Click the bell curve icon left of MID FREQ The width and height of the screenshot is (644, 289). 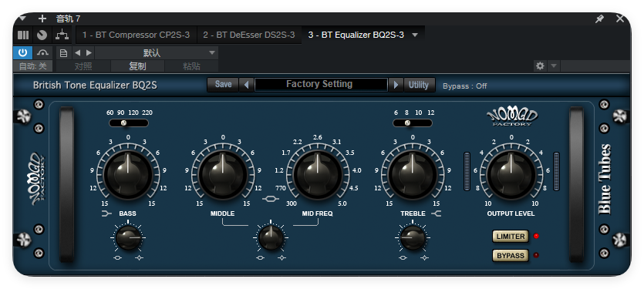click(x=270, y=199)
